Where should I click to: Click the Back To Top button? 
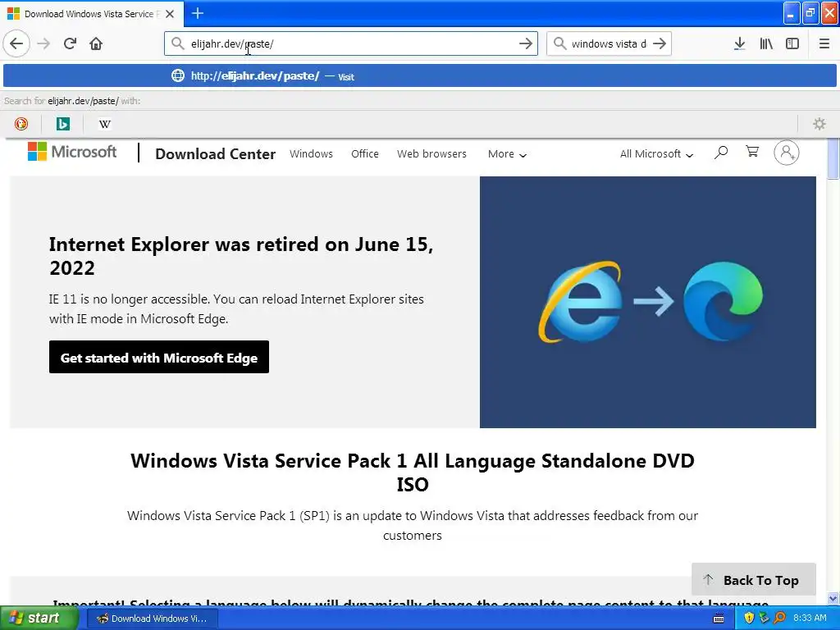click(753, 580)
